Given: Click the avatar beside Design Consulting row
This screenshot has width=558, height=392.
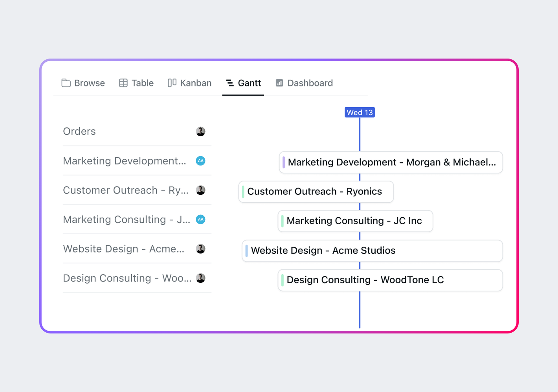Looking at the screenshot, I should (x=200, y=278).
